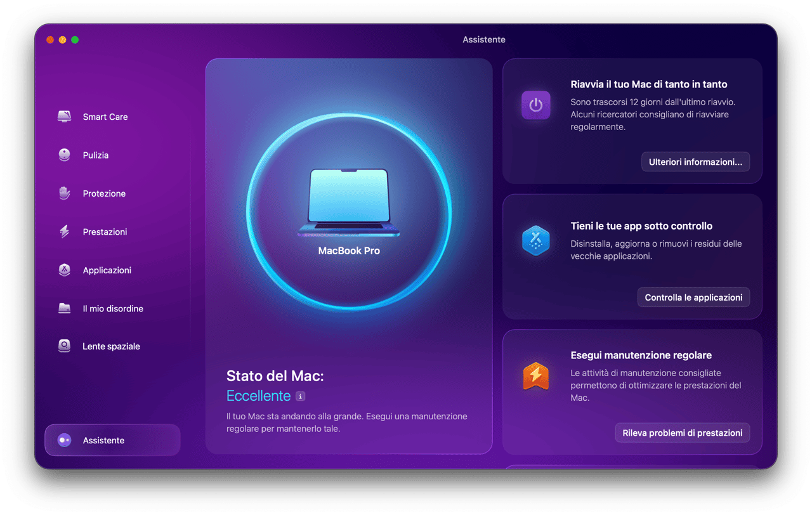This screenshot has width=812, height=515.
Task: Click Tieni le tue app sotto controllo heading
Action: pos(641,226)
